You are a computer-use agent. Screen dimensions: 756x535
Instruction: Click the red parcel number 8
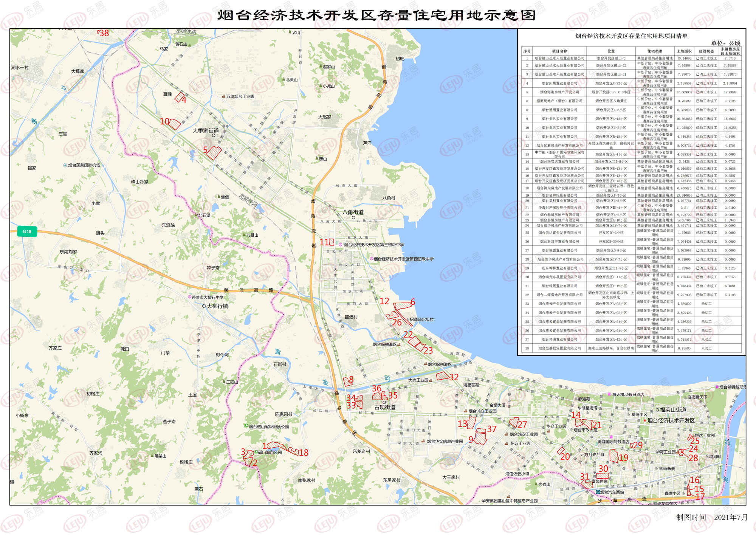pyautogui.click(x=347, y=381)
